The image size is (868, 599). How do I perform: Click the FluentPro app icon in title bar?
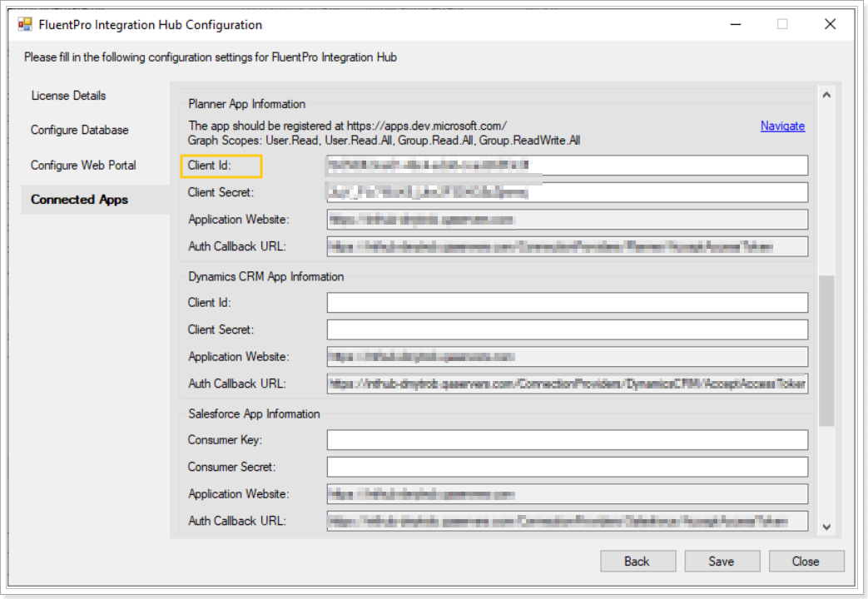(x=25, y=24)
